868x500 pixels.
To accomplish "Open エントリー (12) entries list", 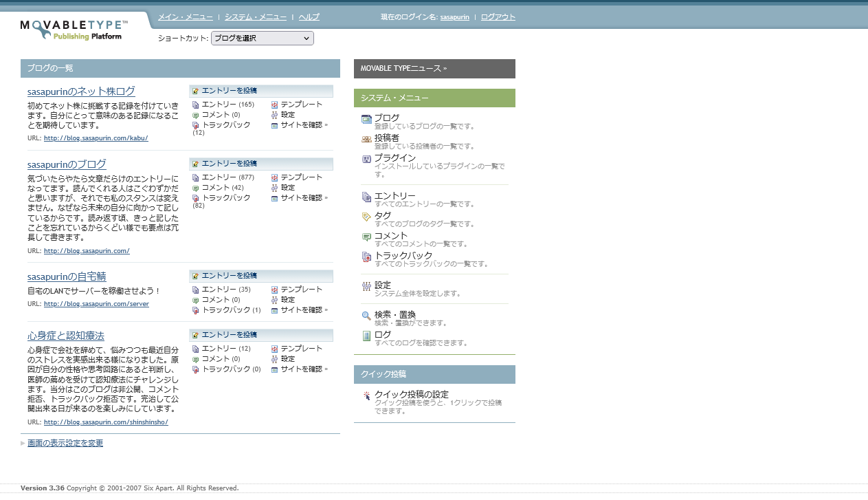I will point(227,349).
